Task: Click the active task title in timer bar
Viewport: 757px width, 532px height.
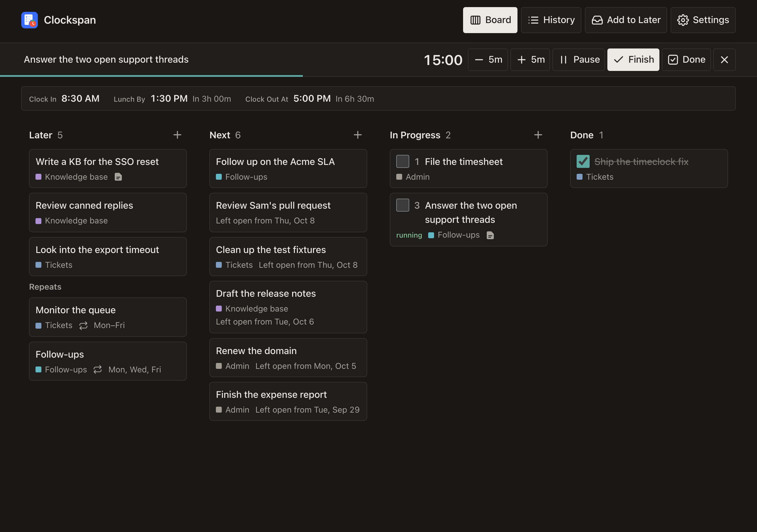Action: click(x=106, y=59)
